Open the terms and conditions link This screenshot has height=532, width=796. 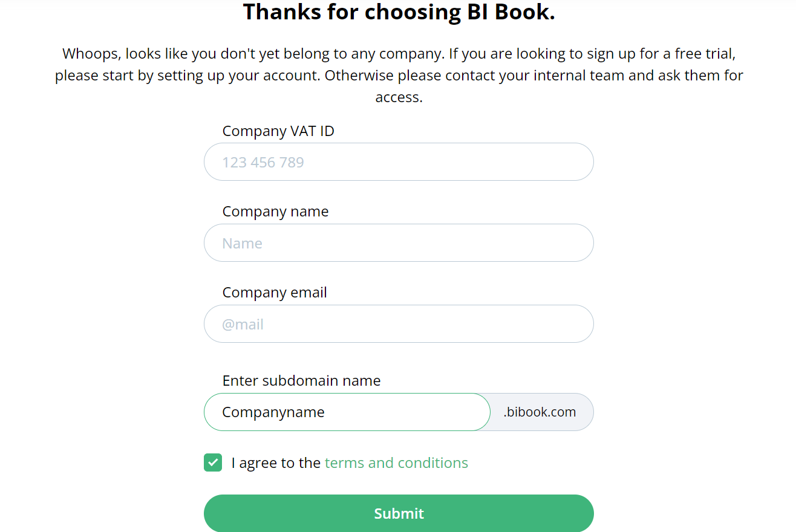[396, 463]
